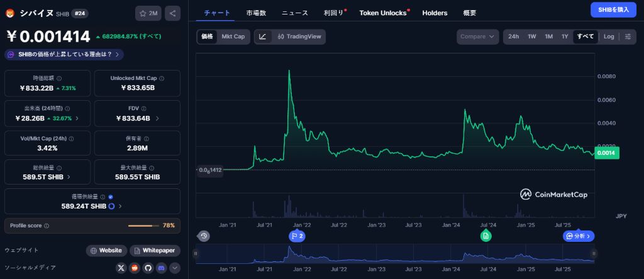644x279 pixels.
Task: Open the Discord social media icon
Action: [161, 268]
